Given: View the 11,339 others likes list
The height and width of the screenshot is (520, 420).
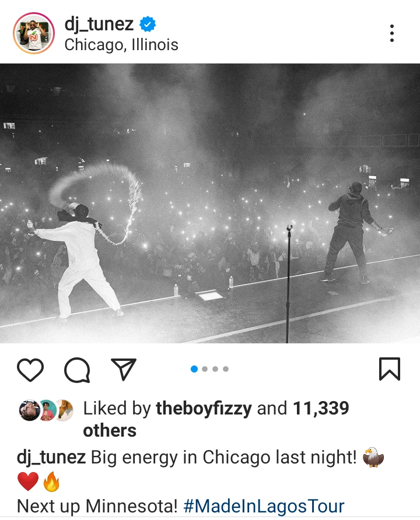Looking at the screenshot, I should [216, 419].
